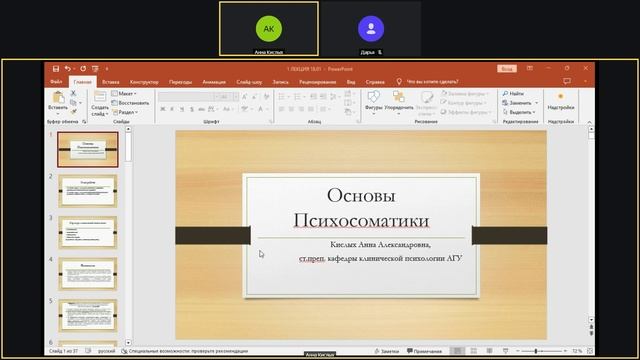
Task: Switch to Normal view in status bar
Action: (x=457, y=351)
